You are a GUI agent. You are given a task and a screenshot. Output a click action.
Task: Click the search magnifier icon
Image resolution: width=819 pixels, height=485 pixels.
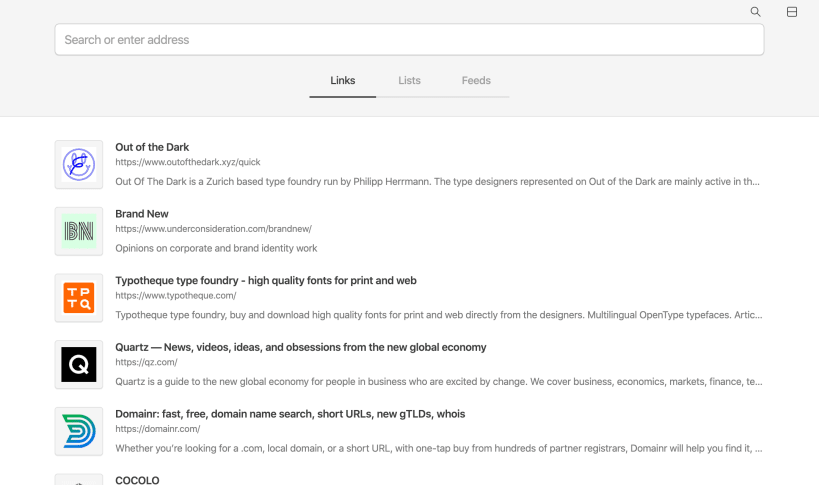(755, 12)
